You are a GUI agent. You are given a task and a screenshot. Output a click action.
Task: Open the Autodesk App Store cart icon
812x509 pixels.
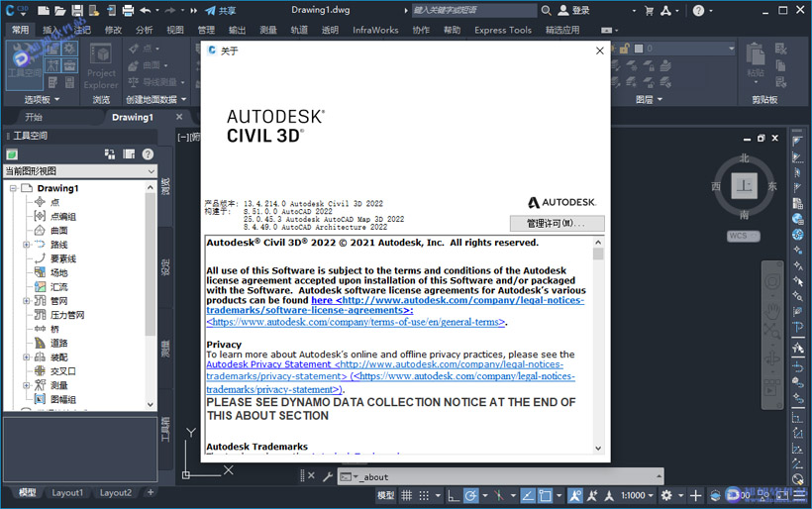(x=649, y=10)
